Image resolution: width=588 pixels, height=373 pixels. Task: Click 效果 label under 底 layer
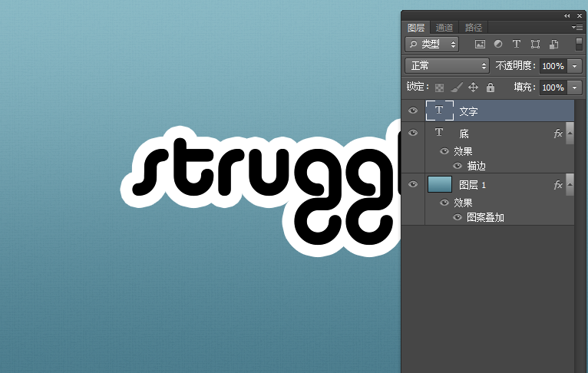[x=463, y=151]
